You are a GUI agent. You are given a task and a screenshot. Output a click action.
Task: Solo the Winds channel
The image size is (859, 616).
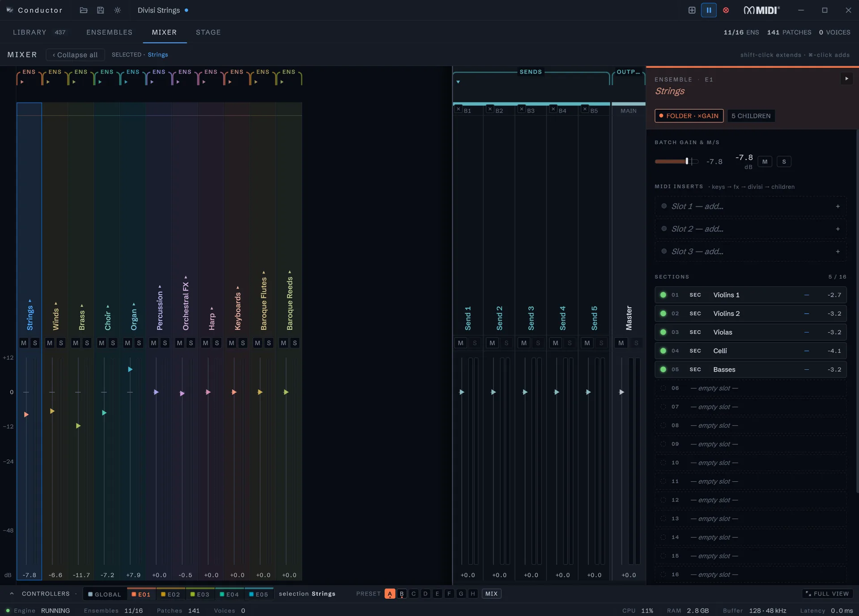[61, 343]
